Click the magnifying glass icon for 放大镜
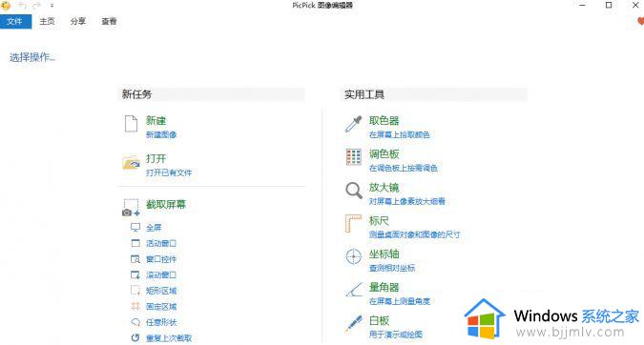This screenshot has height=345, width=644. pos(354,191)
